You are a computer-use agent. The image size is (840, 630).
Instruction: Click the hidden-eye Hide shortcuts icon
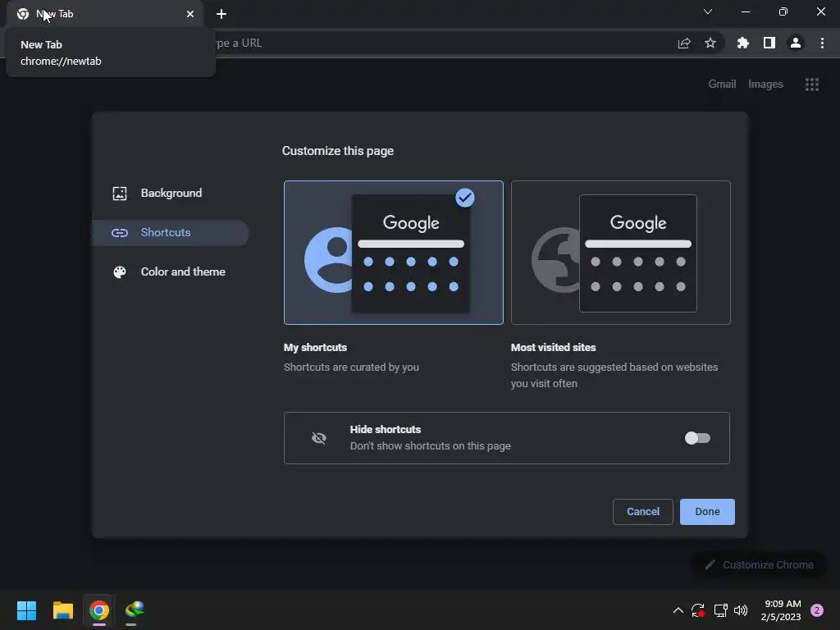point(319,438)
